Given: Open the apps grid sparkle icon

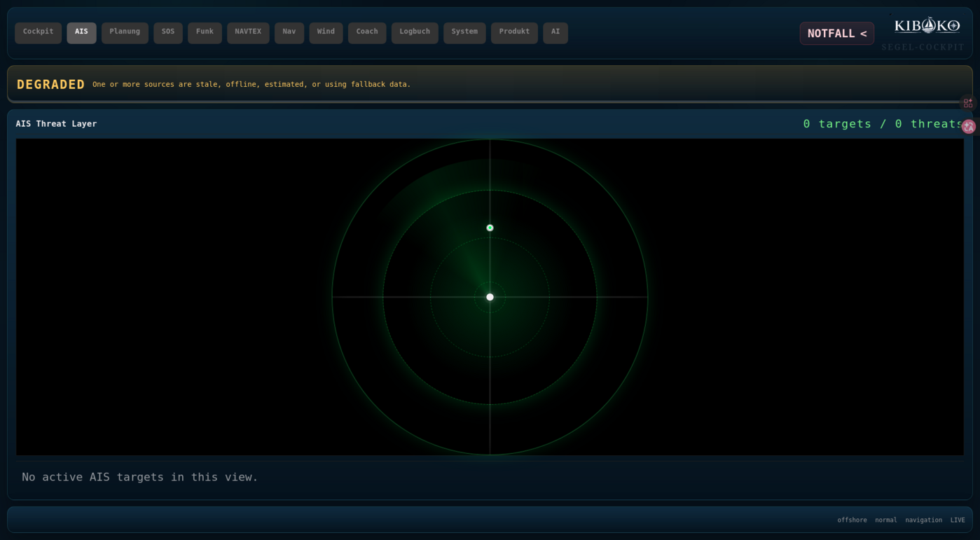Looking at the screenshot, I should pos(967,103).
